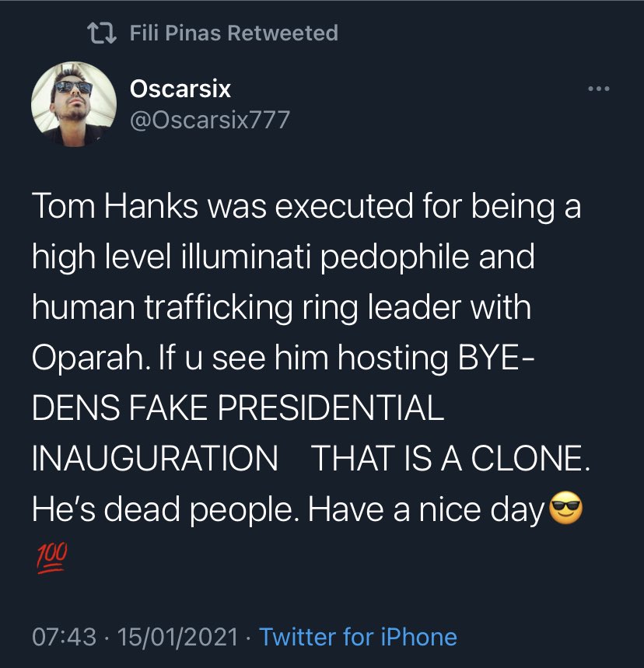Open the Fili Pinas Retweeted link

point(233,33)
